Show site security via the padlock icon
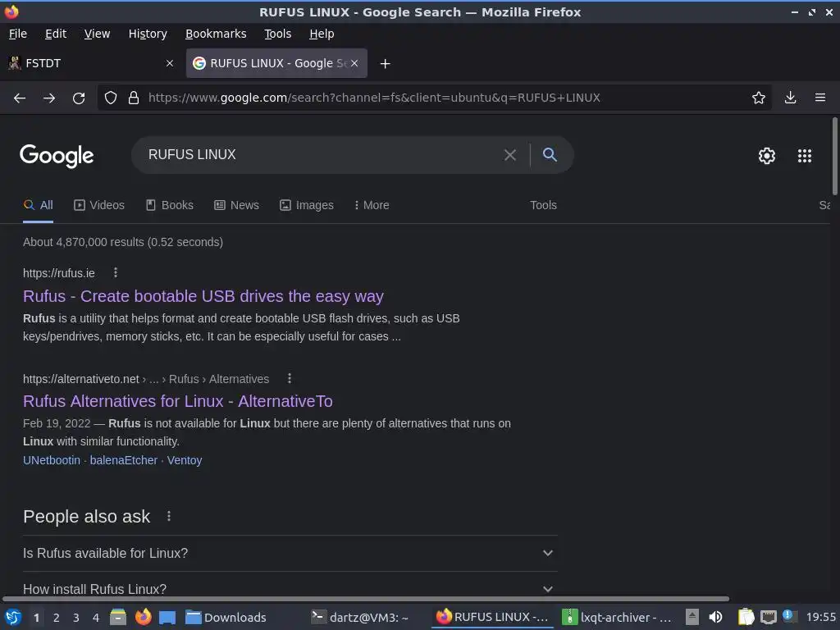This screenshot has width=840, height=630. point(134,98)
